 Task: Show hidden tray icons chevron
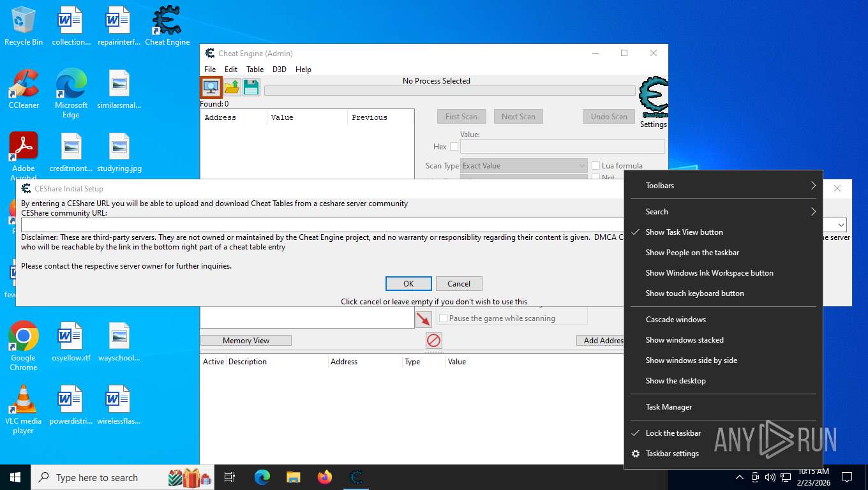[x=740, y=477]
